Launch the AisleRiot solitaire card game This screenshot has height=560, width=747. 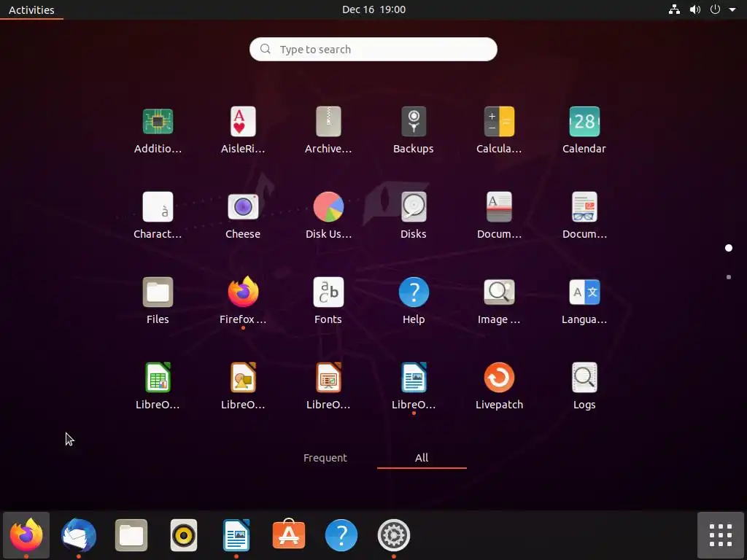point(243,122)
